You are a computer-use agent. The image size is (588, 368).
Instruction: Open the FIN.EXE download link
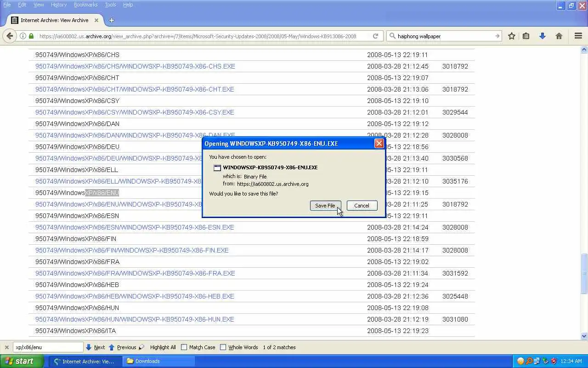(132, 250)
